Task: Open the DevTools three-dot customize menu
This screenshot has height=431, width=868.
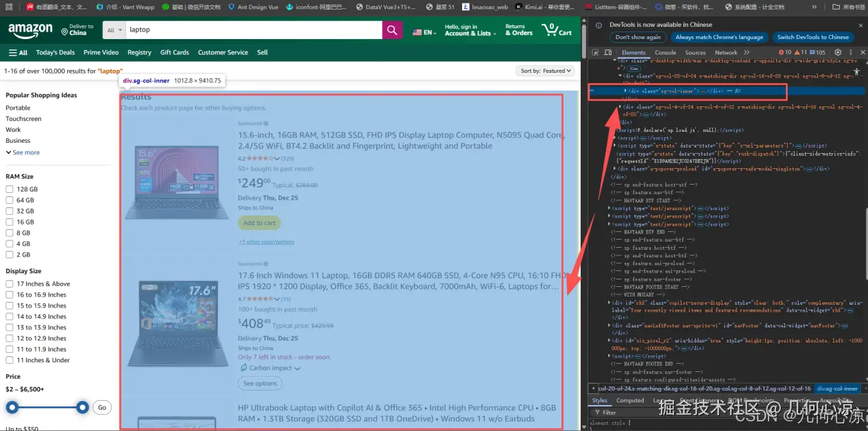Action: click(x=849, y=52)
